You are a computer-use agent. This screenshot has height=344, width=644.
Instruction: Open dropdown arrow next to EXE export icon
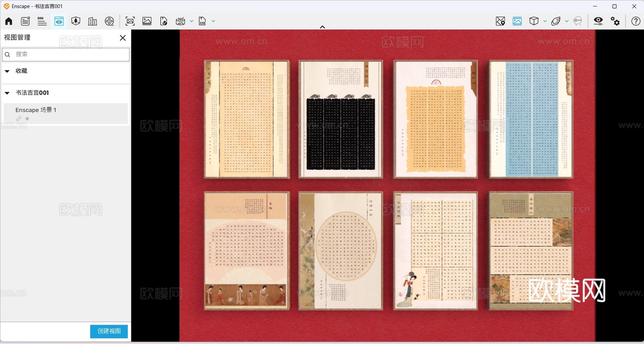[x=213, y=21]
